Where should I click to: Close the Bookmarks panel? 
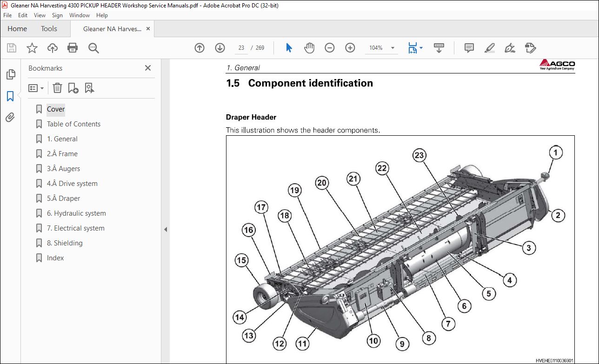[148, 68]
